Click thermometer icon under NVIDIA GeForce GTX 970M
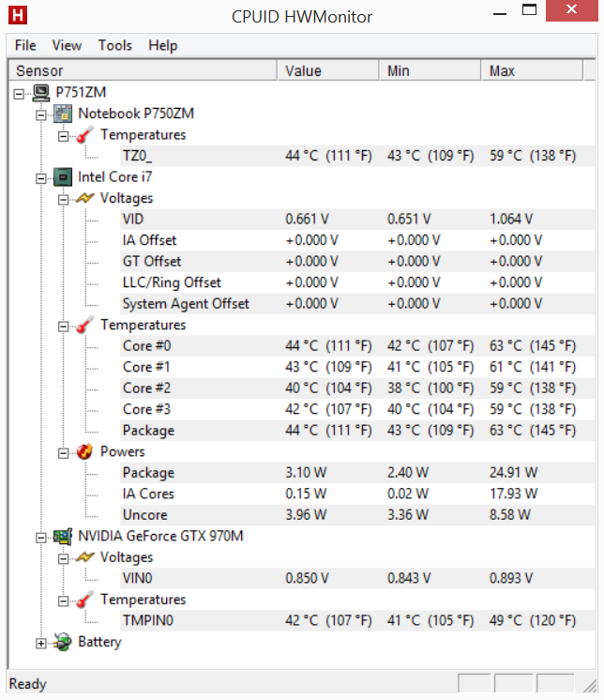The width and height of the screenshot is (604, 700). 84,600
